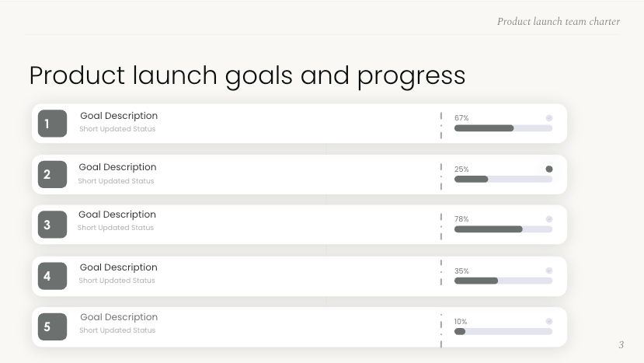Click the 67% progress bar
The width and height of the screenshot is (644, 363).
tap(503, 128)
